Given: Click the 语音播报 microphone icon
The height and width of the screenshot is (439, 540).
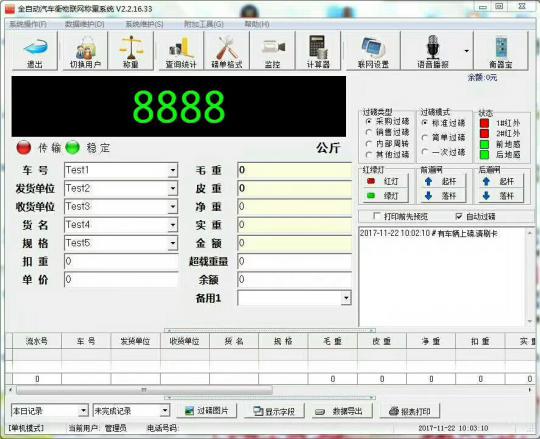Looking at the screenshot, I should pyautogui.click(x=433, y=51).
